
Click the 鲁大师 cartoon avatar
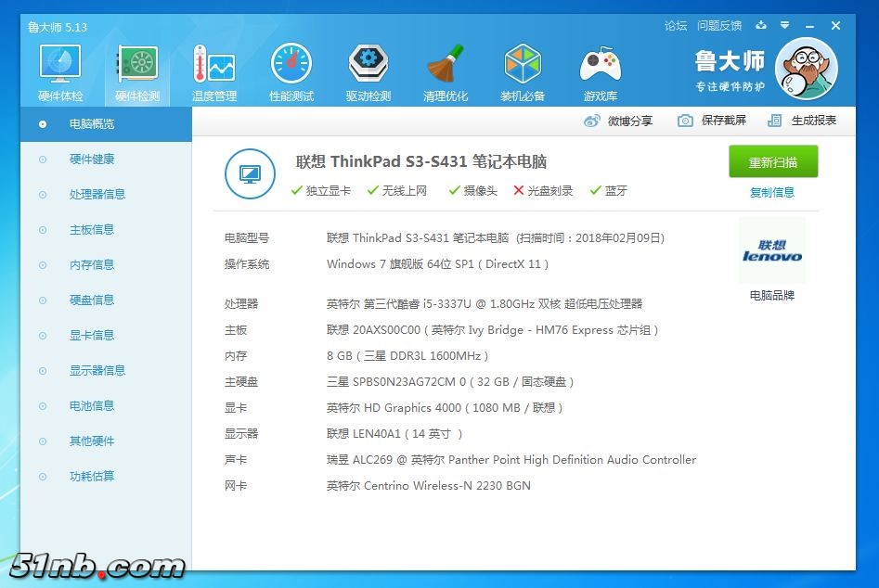pyautogui.click(x=806, y=70)
